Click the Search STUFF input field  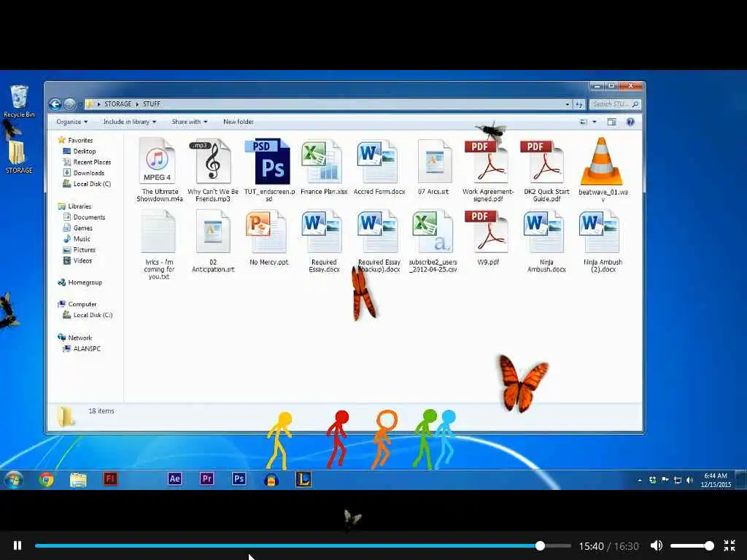pos(614,104)
